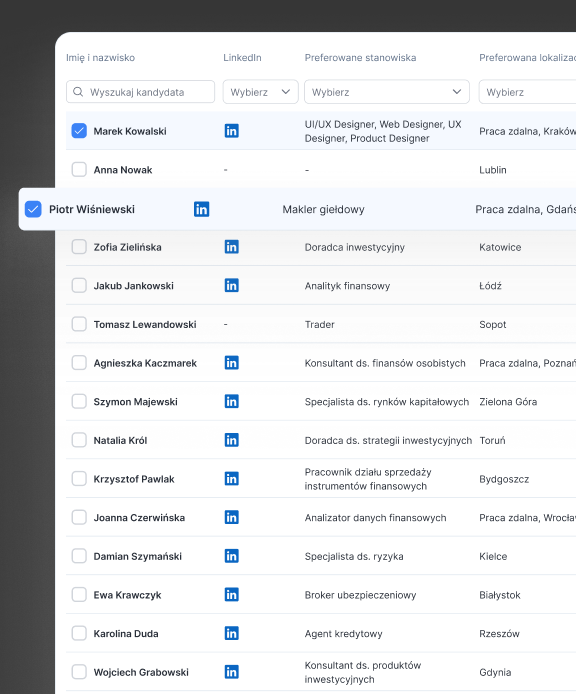Open the Preferowana lokalizacja dropdown

pyautogui.click(x=528, y=92)
